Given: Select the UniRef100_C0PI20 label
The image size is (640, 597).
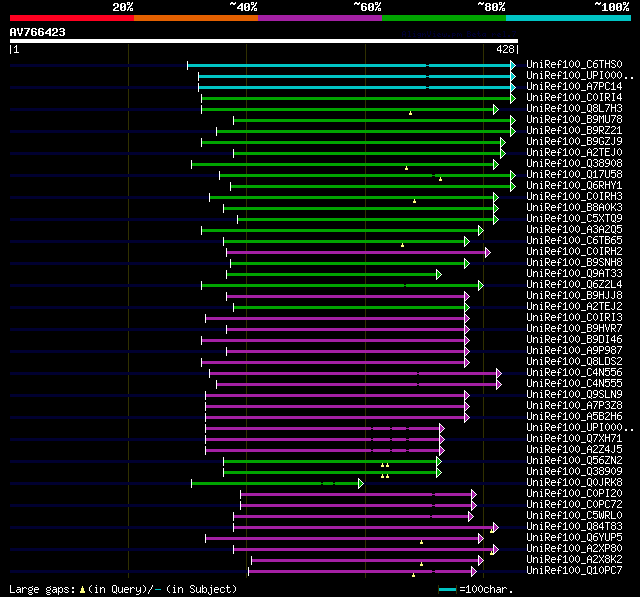Looking at the screenshot, I should click(574, 494).
